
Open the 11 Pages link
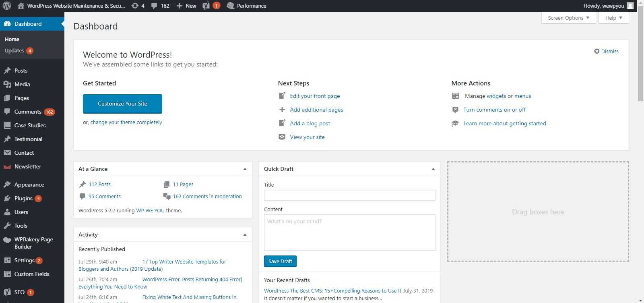[183, 184]
